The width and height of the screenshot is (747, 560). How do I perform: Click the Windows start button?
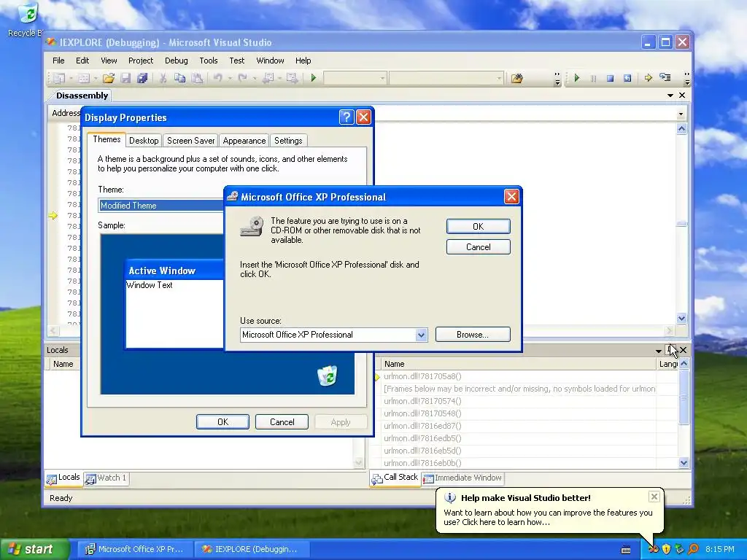34,549
